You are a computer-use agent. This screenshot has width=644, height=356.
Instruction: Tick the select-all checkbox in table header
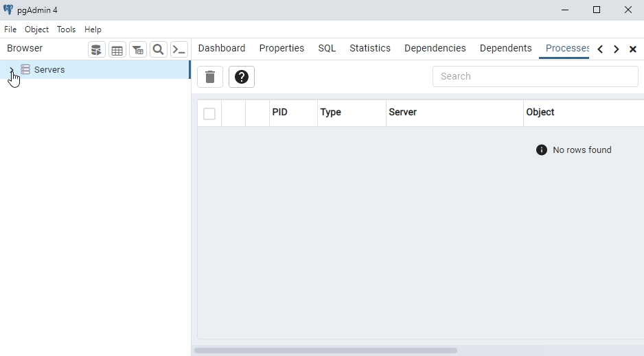coord(209,114)
